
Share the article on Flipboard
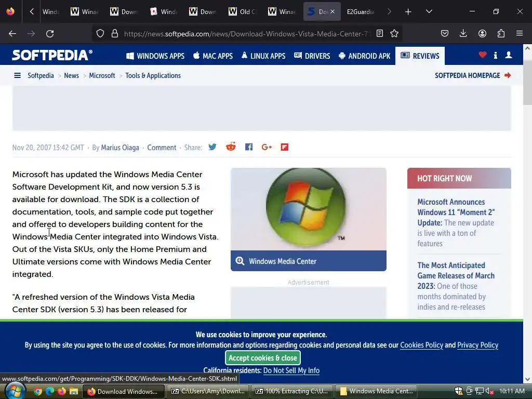(285, 147)
